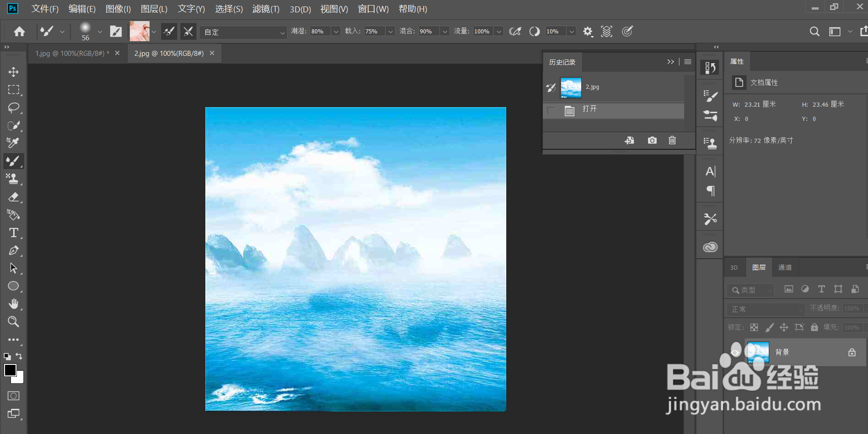Select the Path Selection tool

(x=13, y=268)
